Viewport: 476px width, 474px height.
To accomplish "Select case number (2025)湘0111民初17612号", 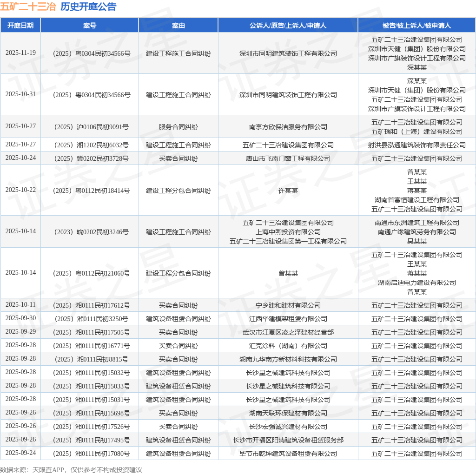I will [x=92, y=305].
